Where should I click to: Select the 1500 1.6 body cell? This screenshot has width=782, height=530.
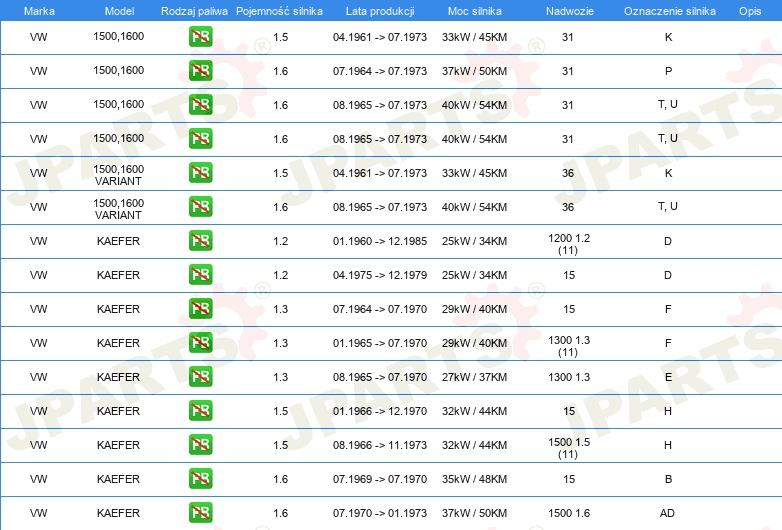click(x=568, y=513)
